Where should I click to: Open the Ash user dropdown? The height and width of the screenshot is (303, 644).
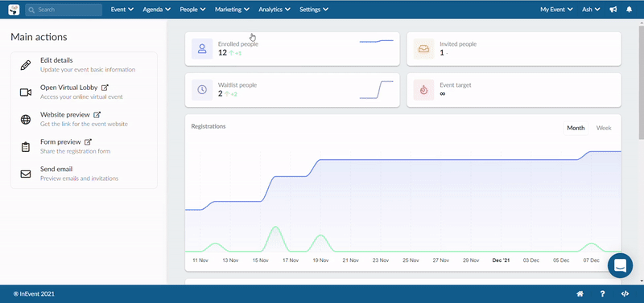(591, 10)
